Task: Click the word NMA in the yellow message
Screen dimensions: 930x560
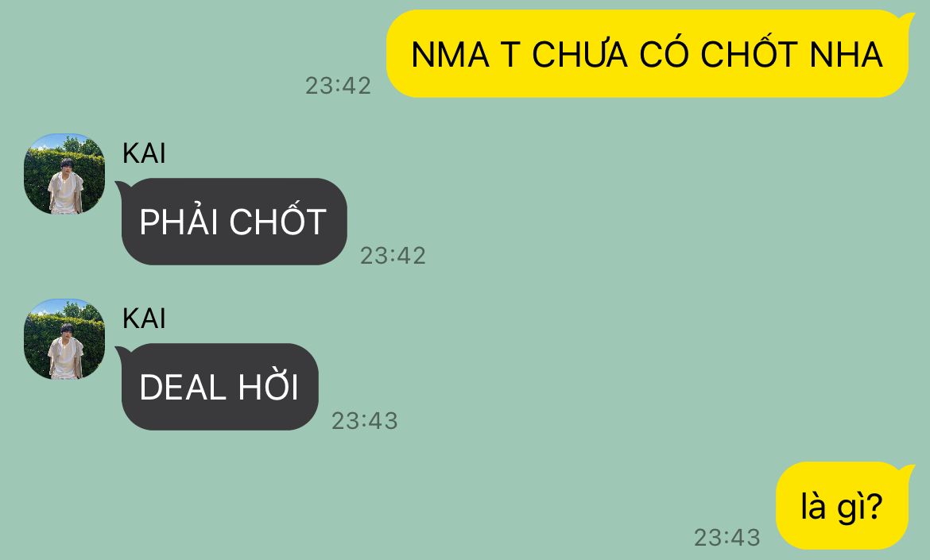Action: point(451,55)
